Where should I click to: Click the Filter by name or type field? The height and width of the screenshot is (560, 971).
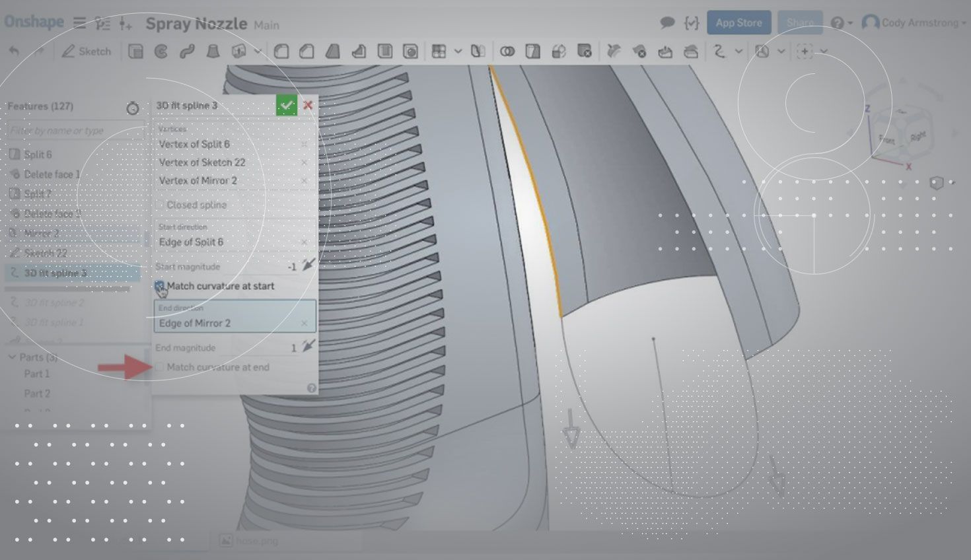pos(73,131)
